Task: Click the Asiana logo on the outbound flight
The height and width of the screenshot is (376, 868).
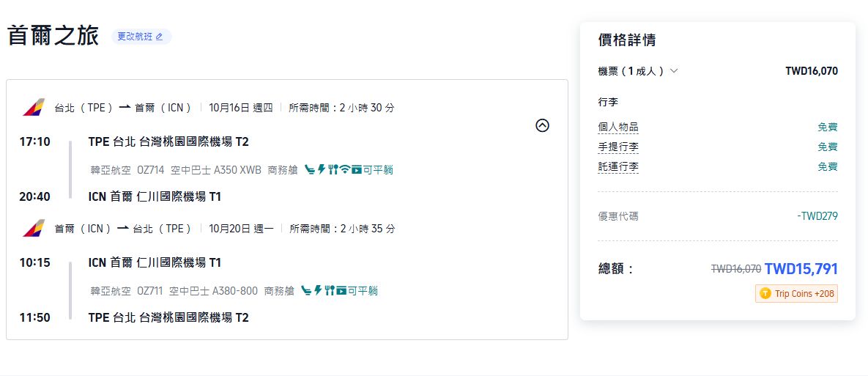Action: pyautogui.click(x=33, y=108)
